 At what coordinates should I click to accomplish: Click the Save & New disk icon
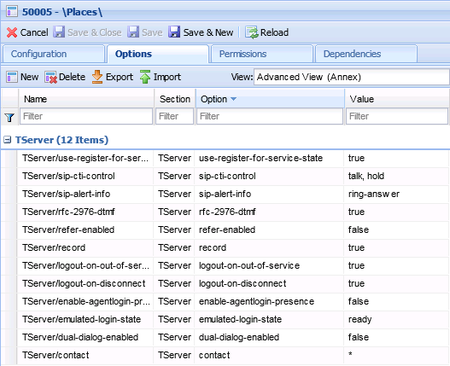click(174, 32)
